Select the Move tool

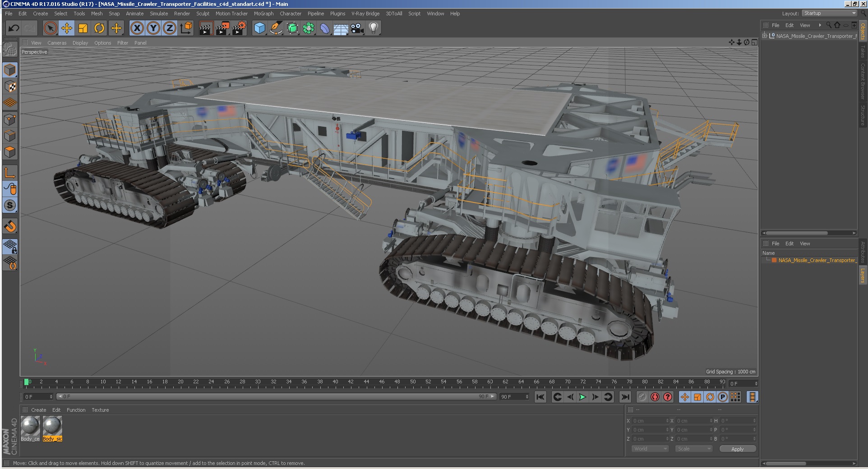67,28
